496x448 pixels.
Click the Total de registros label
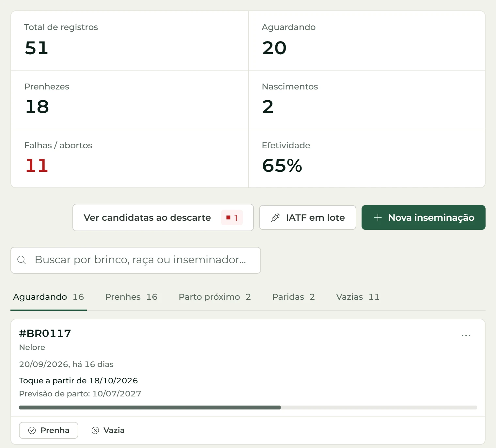point(61,27)
